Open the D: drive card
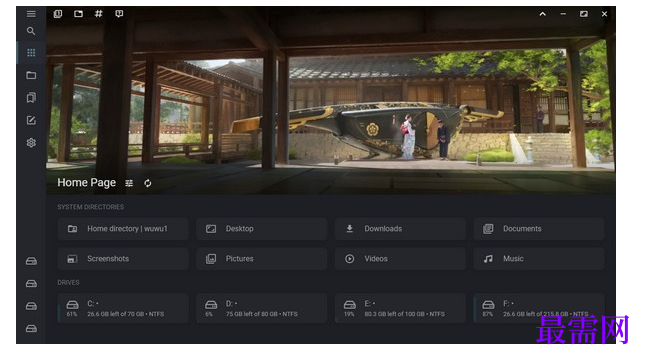This screenshot has height=361, width=648. [x=262, y=309]
